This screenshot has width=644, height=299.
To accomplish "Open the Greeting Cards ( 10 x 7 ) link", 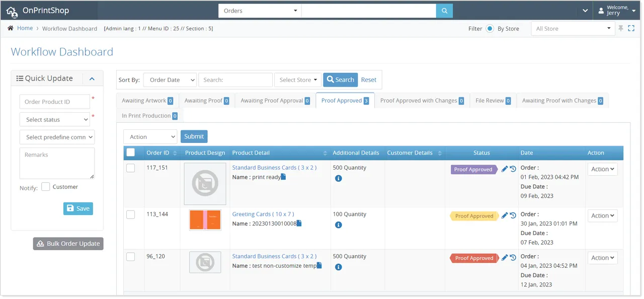I will tap(264, 214).
